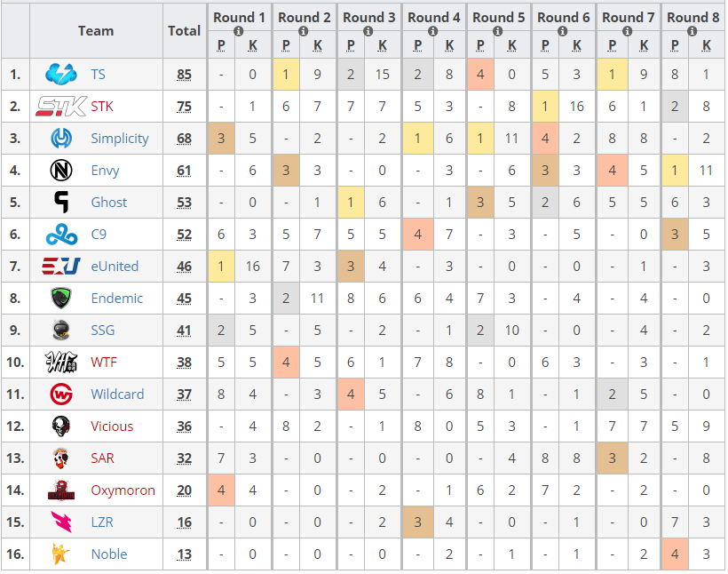Open the Noble team link

tap(109, 554)
